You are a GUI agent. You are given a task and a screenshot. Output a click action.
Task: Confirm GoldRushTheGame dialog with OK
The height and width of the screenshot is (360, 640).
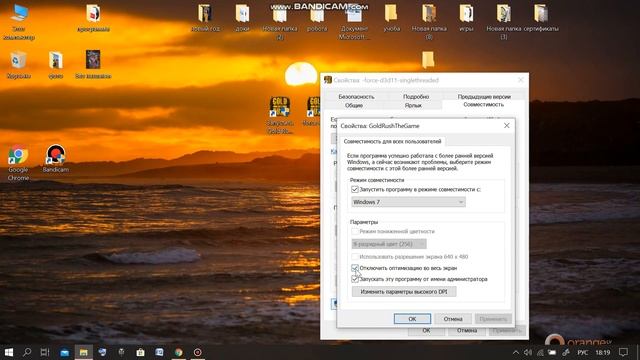click(x=412, y=319)
